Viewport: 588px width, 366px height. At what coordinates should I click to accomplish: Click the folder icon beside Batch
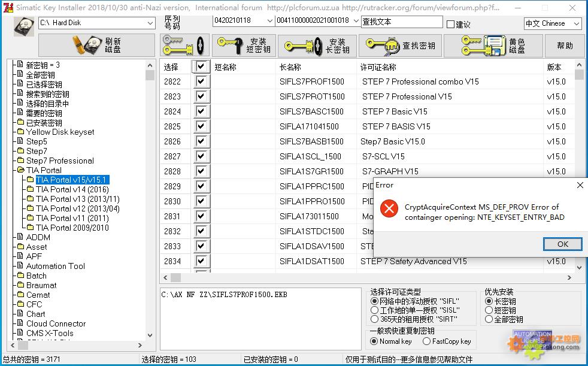20,276
